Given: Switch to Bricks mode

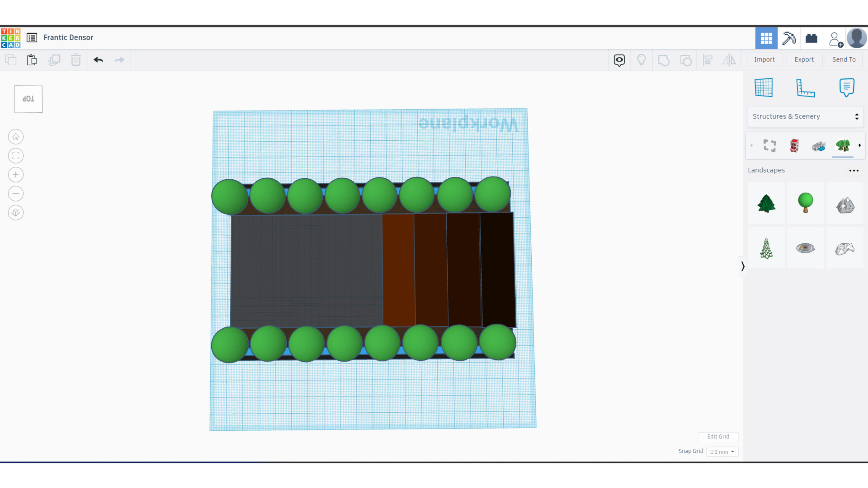Looking at the screenshot, I should click(x=811, y=38).
